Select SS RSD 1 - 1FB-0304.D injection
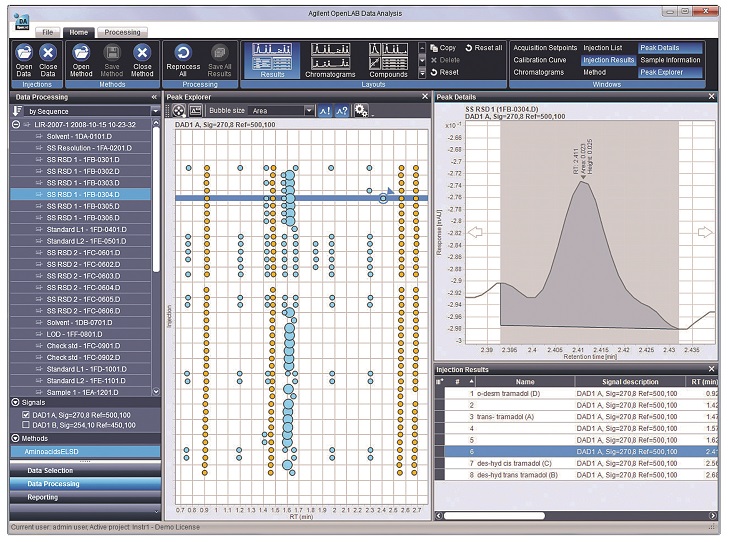 click(x=81, y=194)
